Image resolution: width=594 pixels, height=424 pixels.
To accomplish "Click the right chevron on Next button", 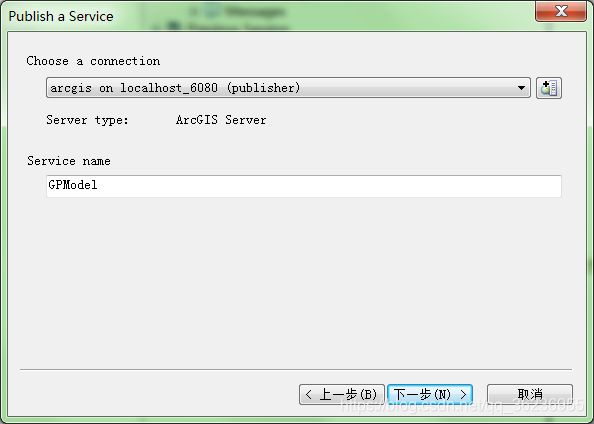I will (x=463, y=394).
